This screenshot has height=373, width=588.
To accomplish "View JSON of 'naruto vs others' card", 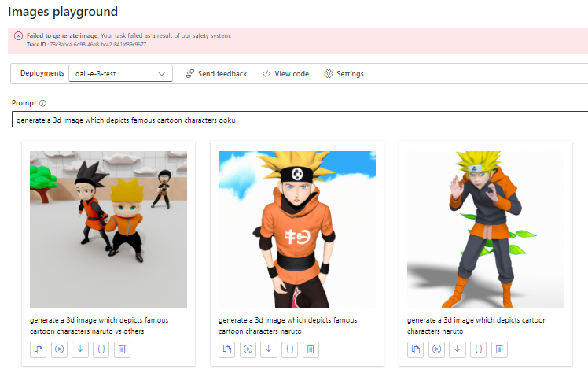I will [101, 349].
